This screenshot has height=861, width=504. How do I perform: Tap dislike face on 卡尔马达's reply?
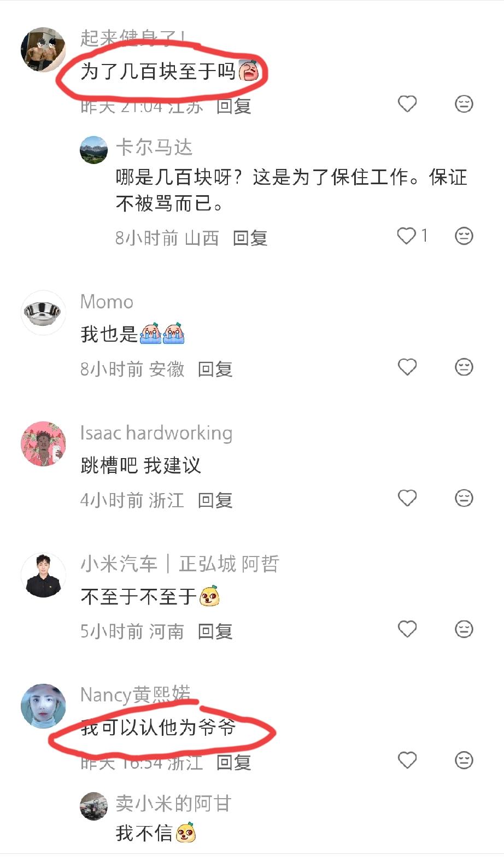(464, 236)
